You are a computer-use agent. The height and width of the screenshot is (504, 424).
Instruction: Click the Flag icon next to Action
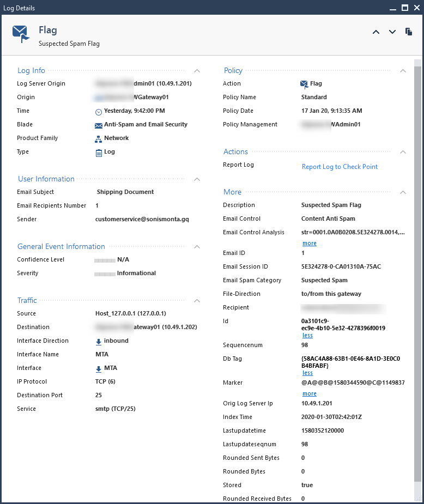tap(305, 83)
